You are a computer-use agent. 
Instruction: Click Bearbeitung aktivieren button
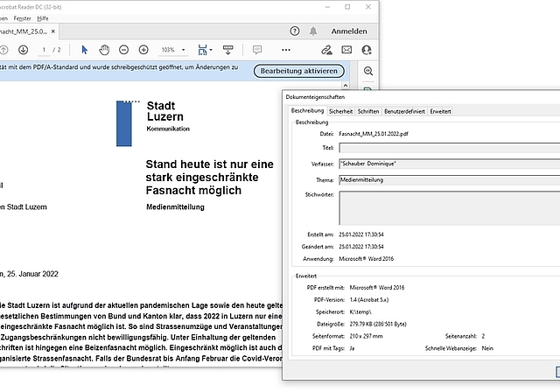pos(299,71)
